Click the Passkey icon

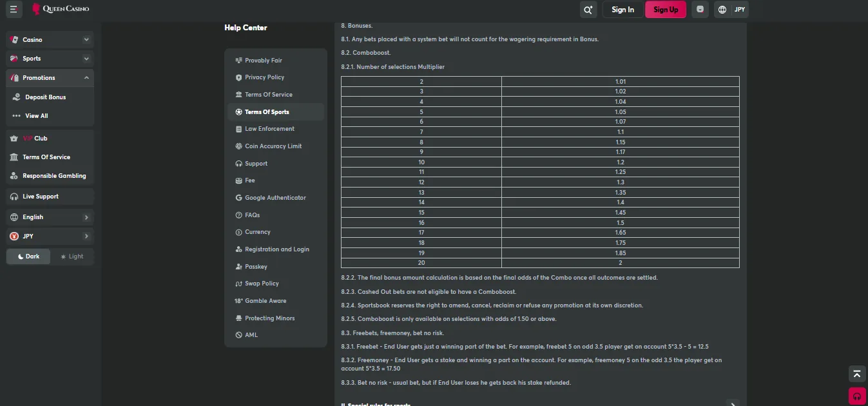pyautogui.click(x=239, y=267)
